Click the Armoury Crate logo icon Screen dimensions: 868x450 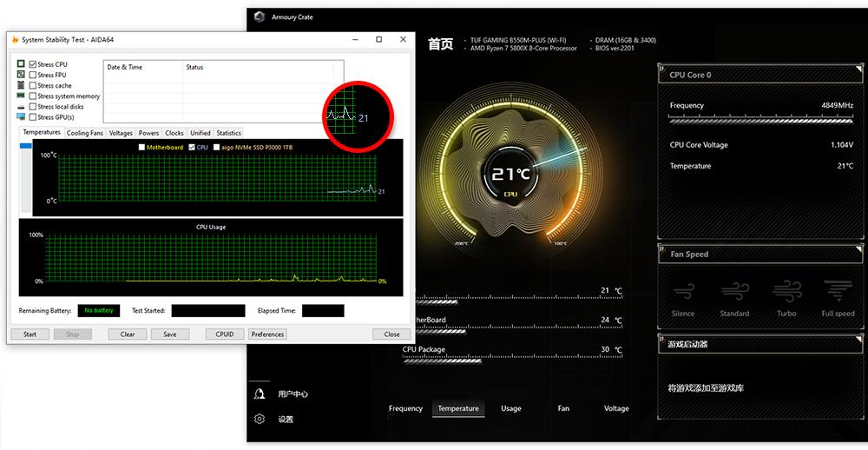click(259, 17)
